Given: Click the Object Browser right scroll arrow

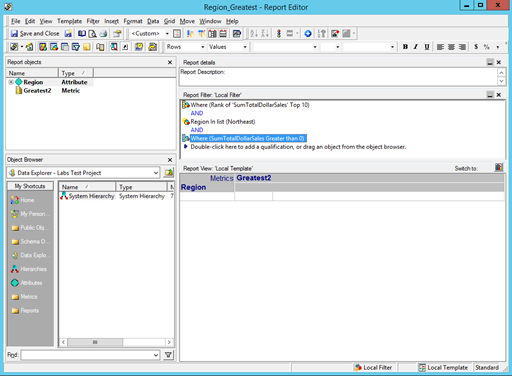Looking at the screenshot, I should tap(169, 342).
